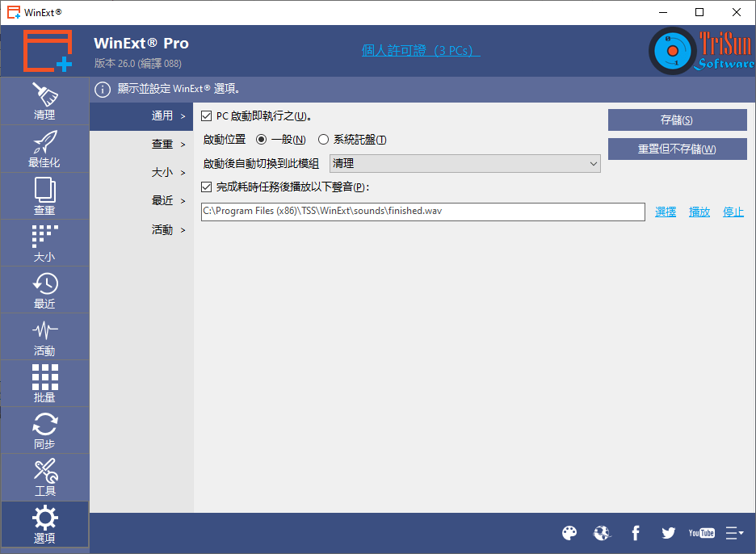This screenshot has width=756, height=554.
Task: Click the 顯示並設定 WinExt® 選項 description text
Action: coord(178,89)
